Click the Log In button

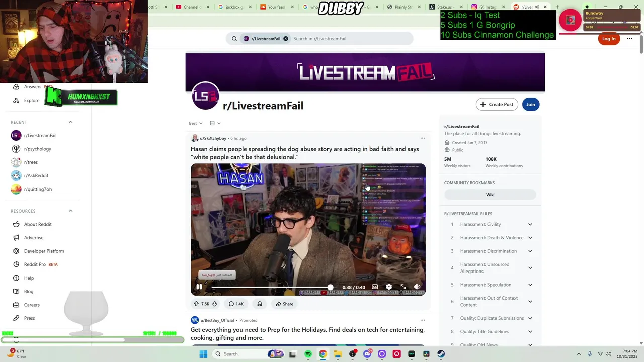click(609, 39)
